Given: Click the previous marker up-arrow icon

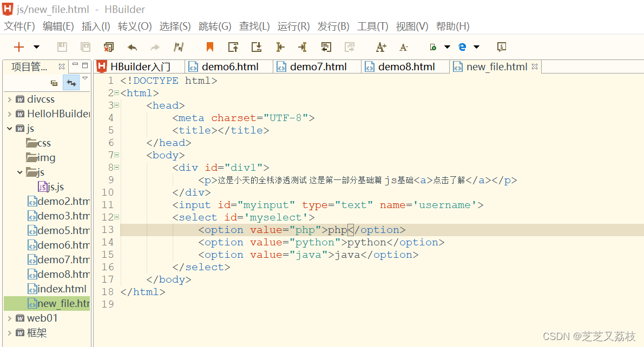Looking at the screenshot, I should coord(233,47).
